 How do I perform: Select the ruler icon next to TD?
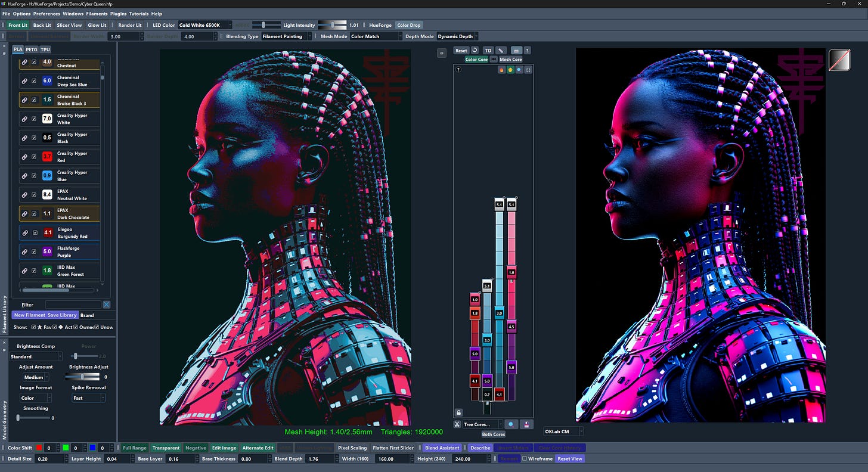(501, 51)
